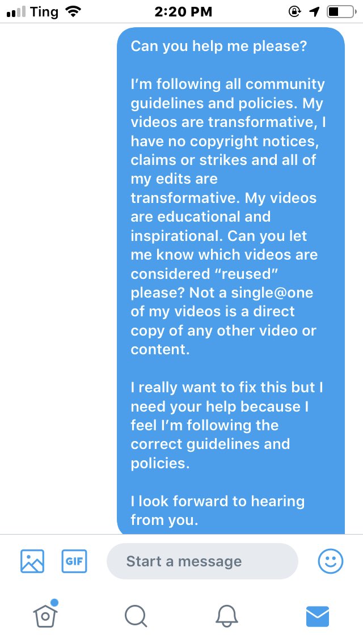Open the GIF picker
Image resolution: width=363 pixels, height=644 pixels.
click(74, 561)
